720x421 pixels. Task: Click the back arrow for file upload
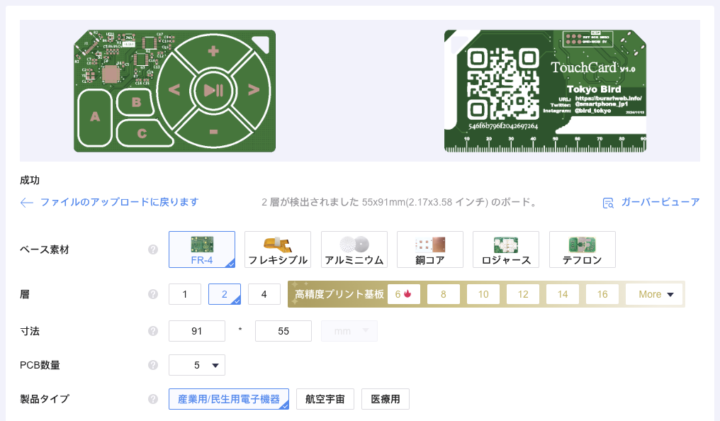click(27, 202)
